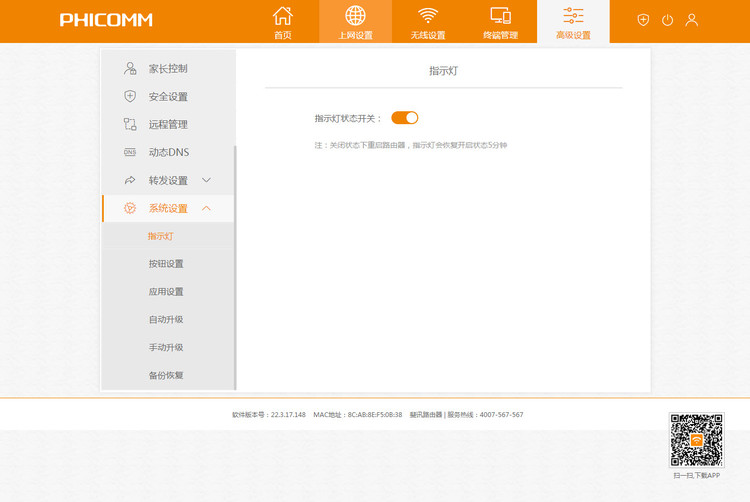Select the 手动升级 submenu item
Screen dimensions: 750x502
click(x=166, y=347)
